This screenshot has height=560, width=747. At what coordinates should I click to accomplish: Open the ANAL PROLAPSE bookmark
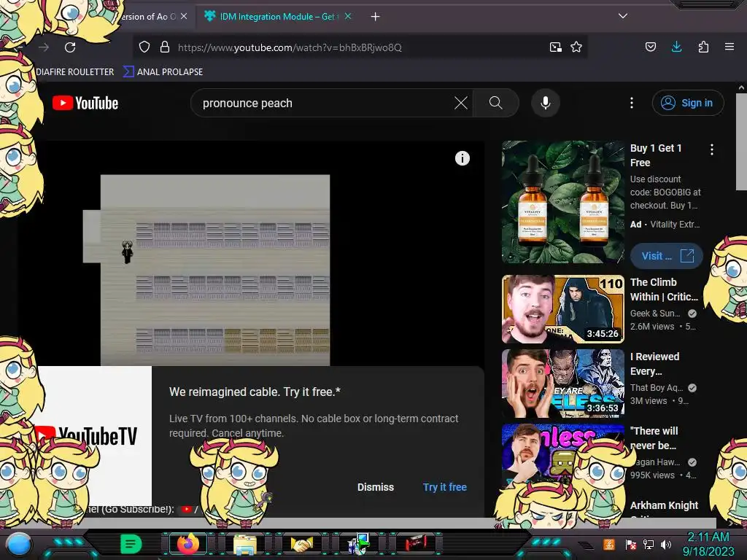[163, 72]
